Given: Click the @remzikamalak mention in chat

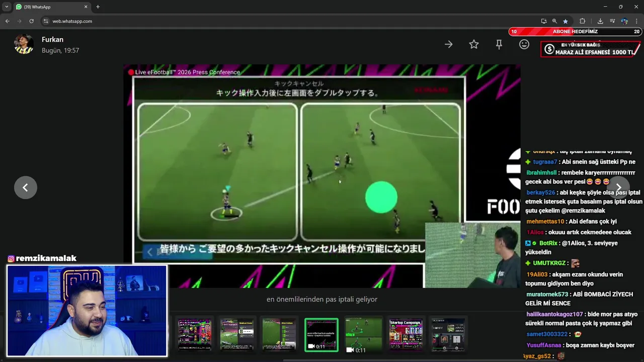Looking at the screenshot, I should click(583, 211).
